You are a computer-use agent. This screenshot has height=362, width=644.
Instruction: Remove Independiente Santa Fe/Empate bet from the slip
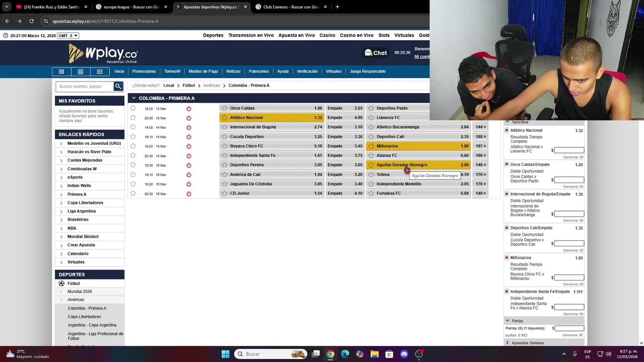[507, 292]
